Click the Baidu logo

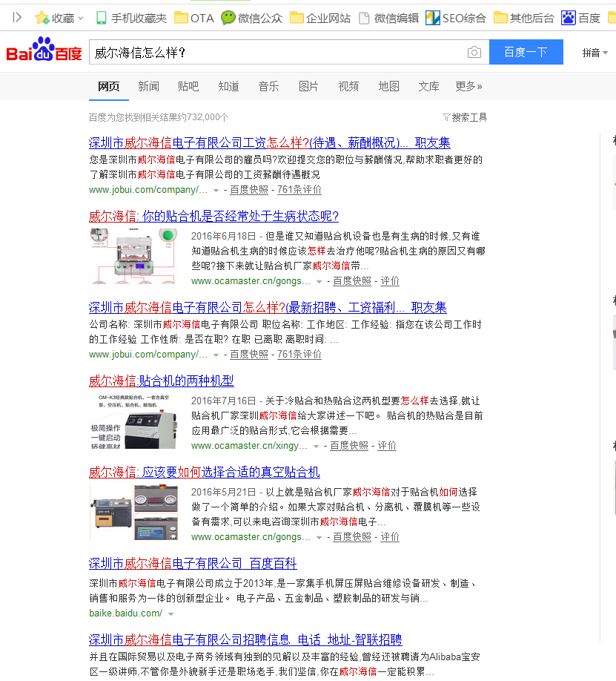tap(44, 50)
